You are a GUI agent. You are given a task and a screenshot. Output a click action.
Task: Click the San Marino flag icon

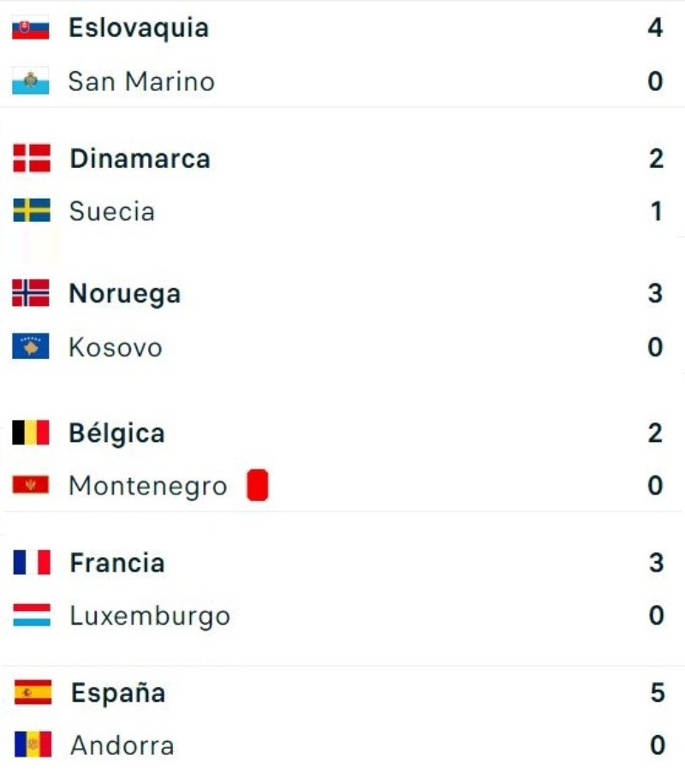click(x=31, y=82)
